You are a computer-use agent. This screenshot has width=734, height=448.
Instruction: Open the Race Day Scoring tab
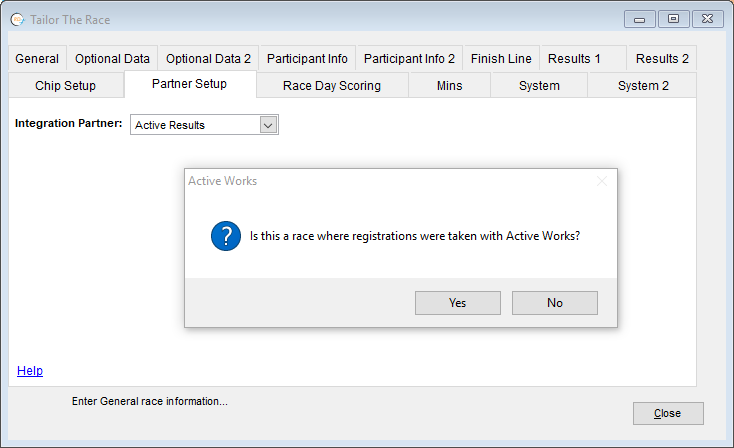[x=332, y=86]
